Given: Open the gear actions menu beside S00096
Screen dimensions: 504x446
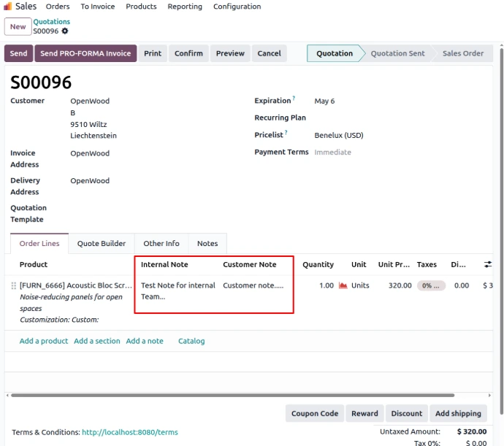Looking at the screenshot, I should pyautogui.click(x=65, y=31).
